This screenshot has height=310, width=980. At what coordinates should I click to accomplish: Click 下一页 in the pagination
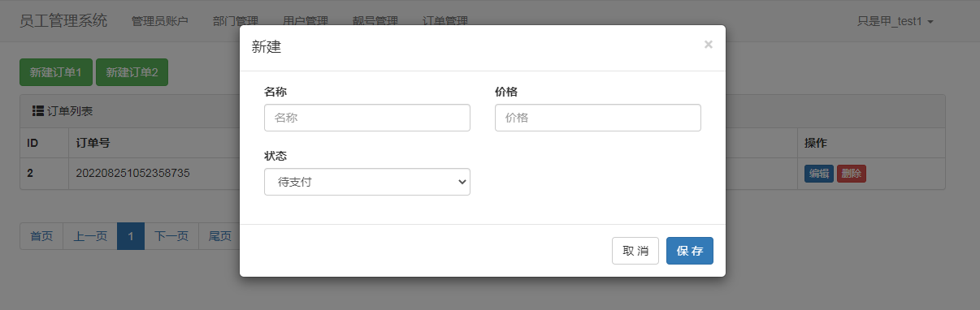(x=171, y=236)
